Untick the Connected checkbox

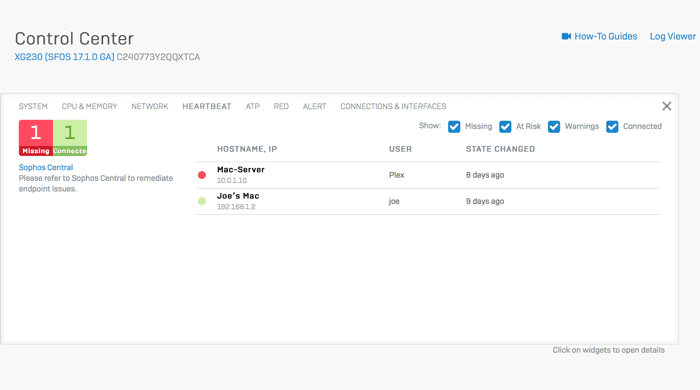point(612,127)
